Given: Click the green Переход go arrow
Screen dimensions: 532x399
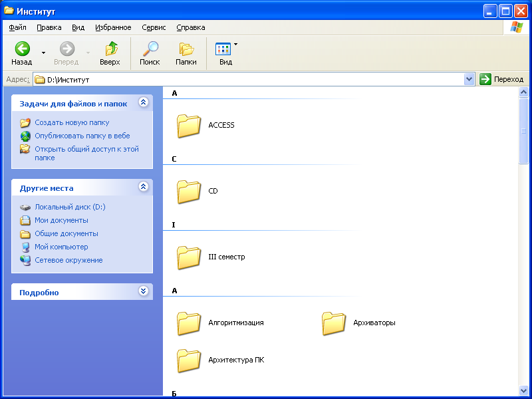Looking at the screenshot, I should point(485,79).
